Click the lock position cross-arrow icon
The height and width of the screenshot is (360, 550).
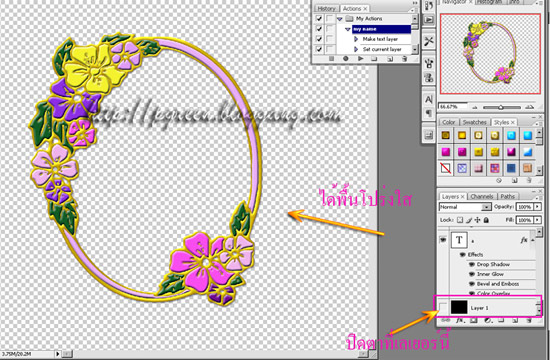477,220
